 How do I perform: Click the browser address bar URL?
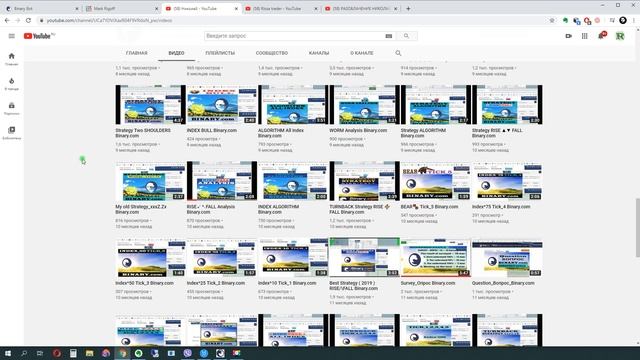tap(109, 20)
